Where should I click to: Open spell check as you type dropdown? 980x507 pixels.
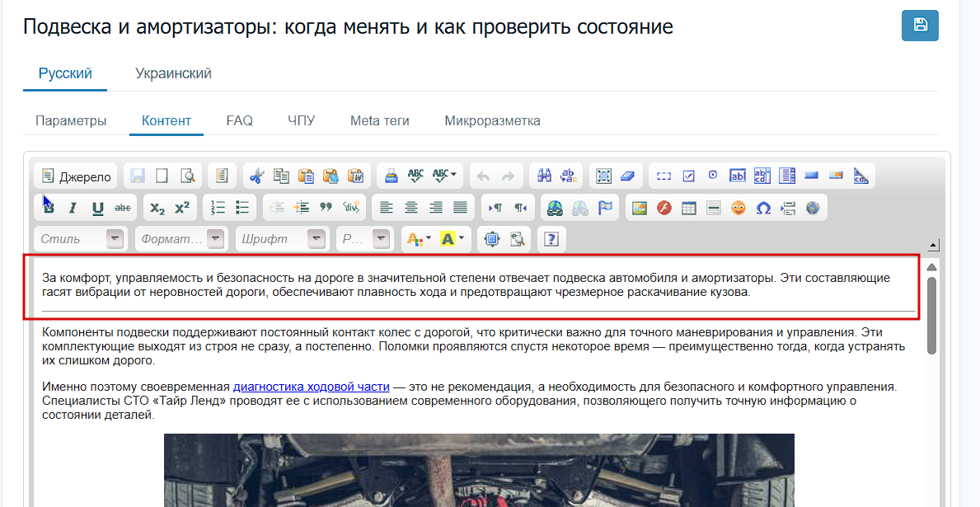coord(444,176)
